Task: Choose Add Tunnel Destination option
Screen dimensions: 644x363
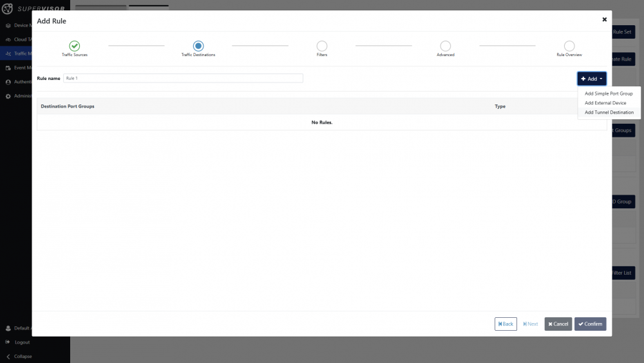Action: pyautogui.click(x=609, y=112)
